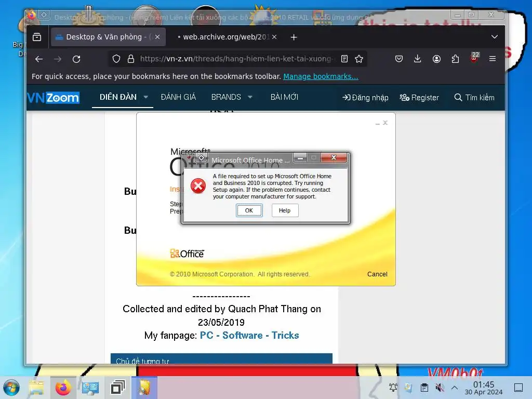This screenshot has width=532, height=399.
Task: Expand hidden system tray icons arrow
Action: pyautogui.click(x=455, y=388)
